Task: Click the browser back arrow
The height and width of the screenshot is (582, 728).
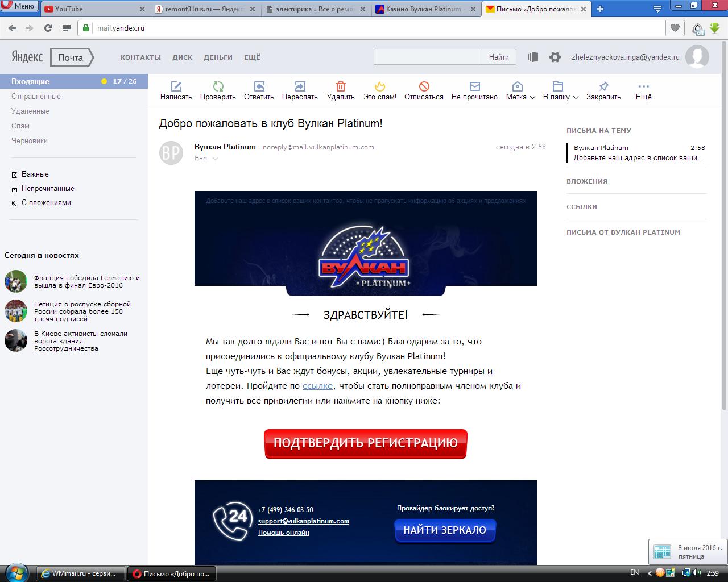Action: coord(13,28)
